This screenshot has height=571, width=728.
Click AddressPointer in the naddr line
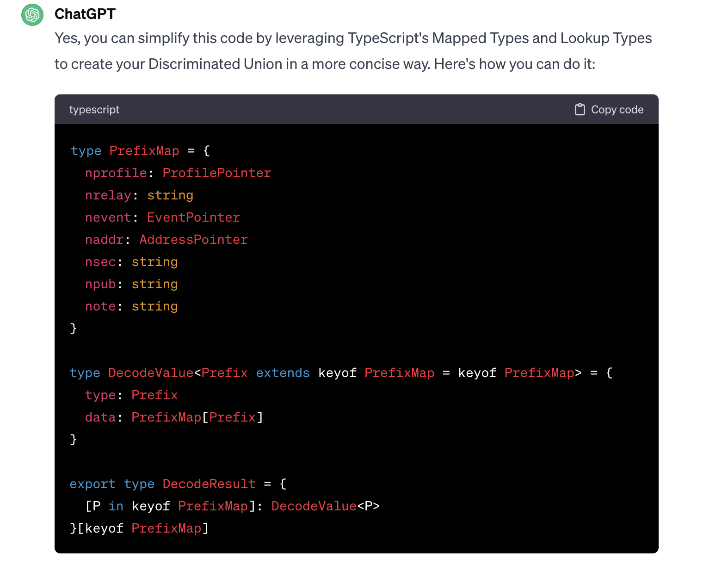193,240
